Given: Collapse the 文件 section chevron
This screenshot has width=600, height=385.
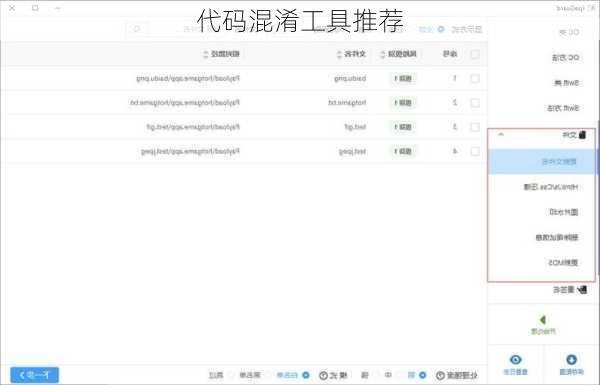Looking at the screenshot, I should tap(501, 135).
